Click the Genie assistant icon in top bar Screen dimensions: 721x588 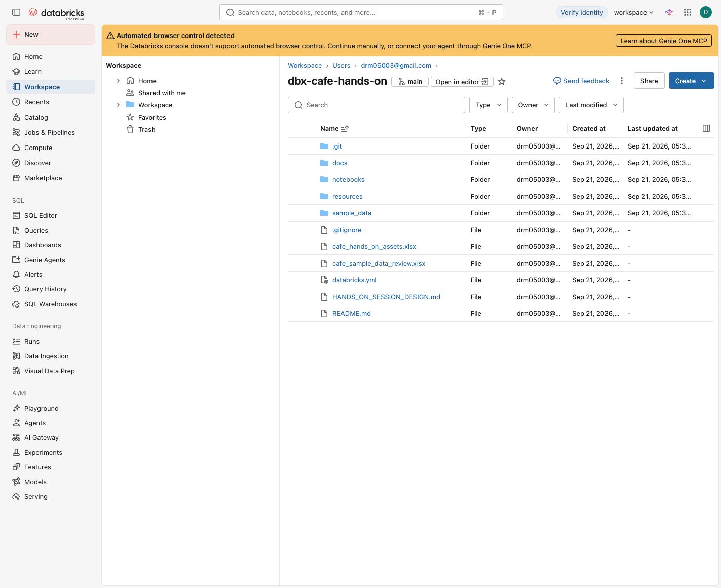(669, 12)
